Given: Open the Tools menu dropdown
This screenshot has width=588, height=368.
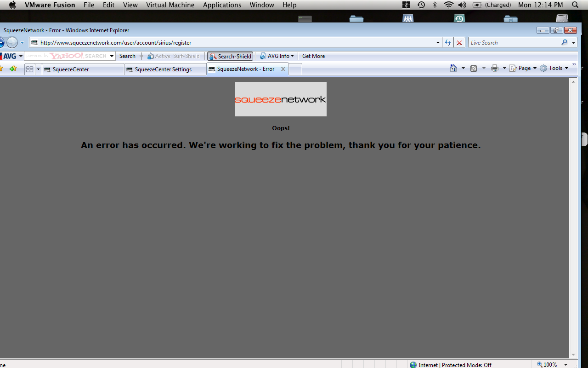Looking at the screenshot, I should click(x=554, y=68).
